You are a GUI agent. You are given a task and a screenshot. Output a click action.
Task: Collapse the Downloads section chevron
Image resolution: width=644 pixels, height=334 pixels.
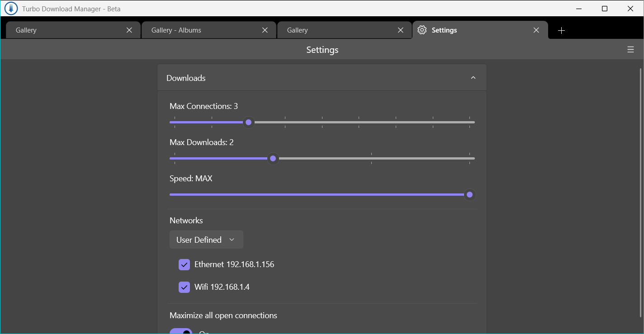(473, 78)
